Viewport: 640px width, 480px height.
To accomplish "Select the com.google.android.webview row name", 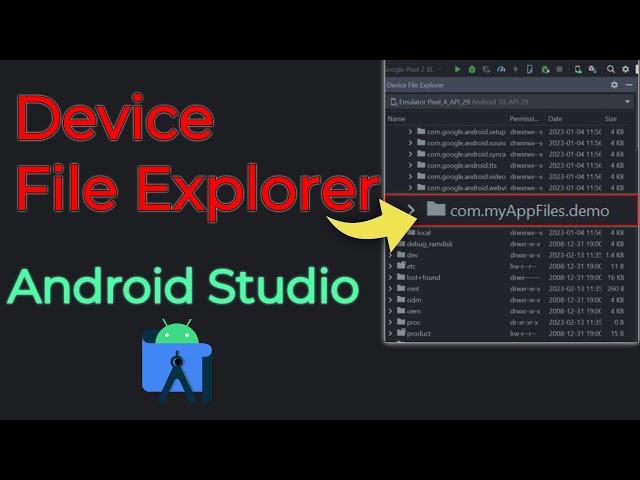I will pyautogui.click(x=466, y=188).
